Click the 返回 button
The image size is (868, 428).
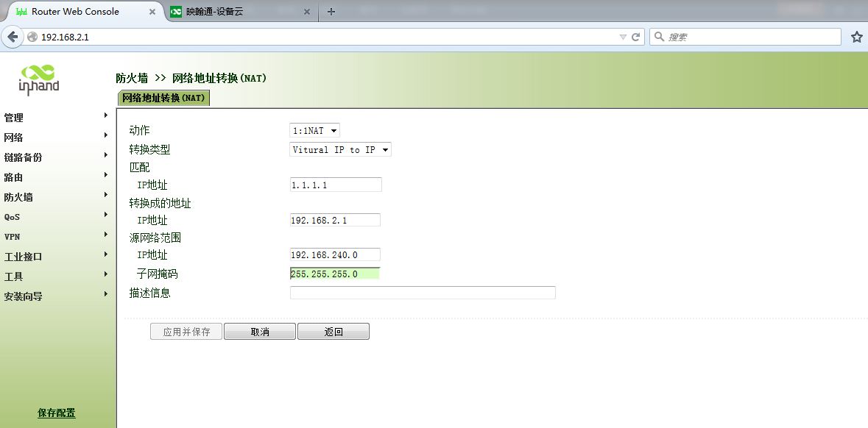[x=334, y=332]
